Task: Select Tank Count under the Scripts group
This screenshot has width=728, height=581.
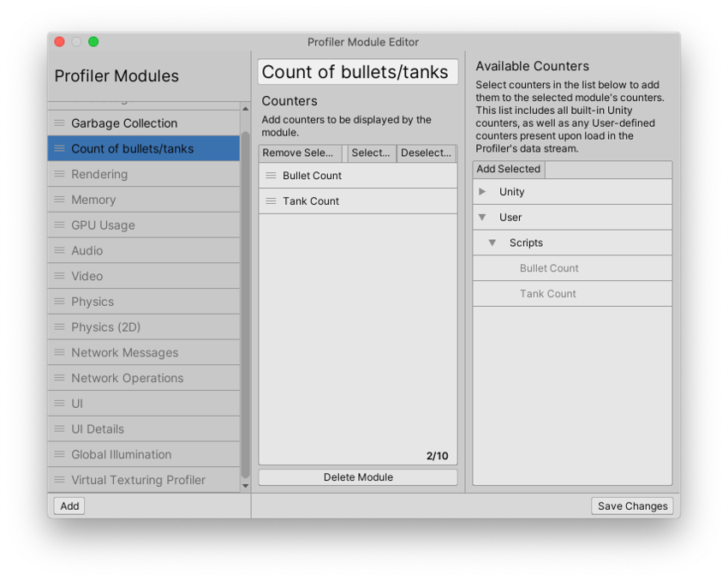Action: click(x=548, y=293)
